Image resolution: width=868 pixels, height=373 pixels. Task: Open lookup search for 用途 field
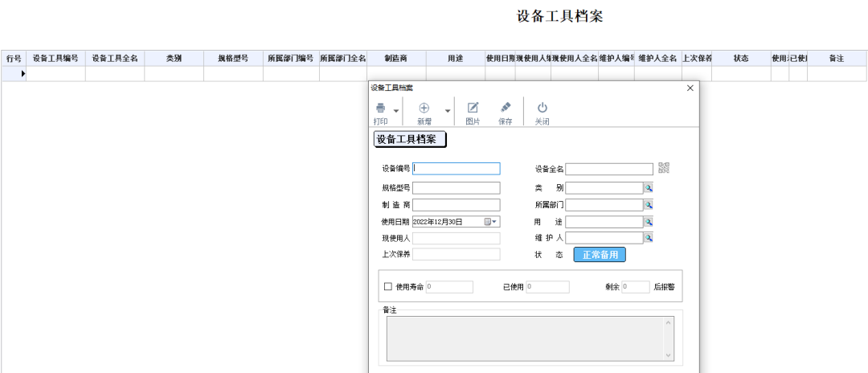click(649, 222)
